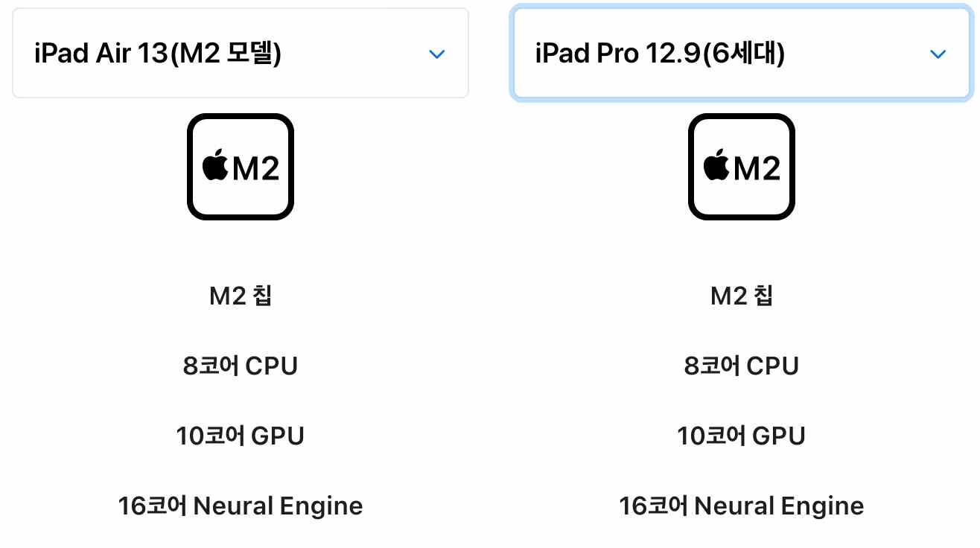Click the 10코어 GPU spec under iPad Pro

click(x=742, y=436)
